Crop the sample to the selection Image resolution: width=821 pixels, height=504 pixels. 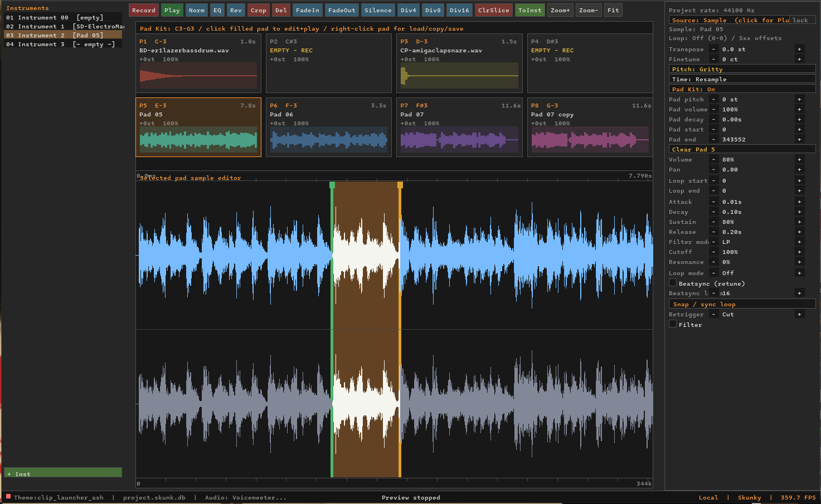[259, 10]
